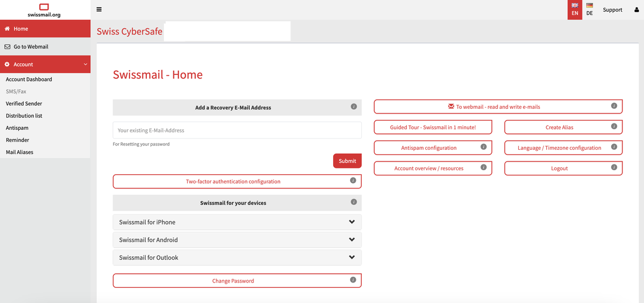Expand Swissmail for Android section
The width and height of the screenshot is (644, 303).
point(237,240)
